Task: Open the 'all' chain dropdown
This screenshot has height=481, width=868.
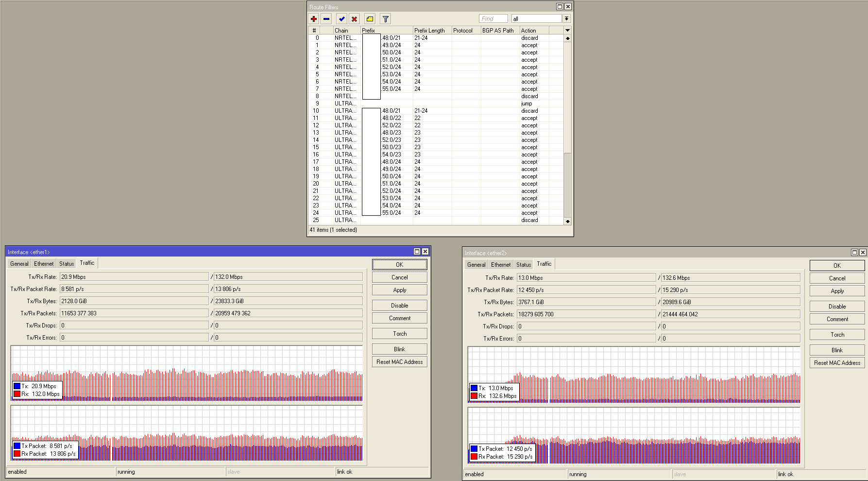Action: tap(566, 18)
